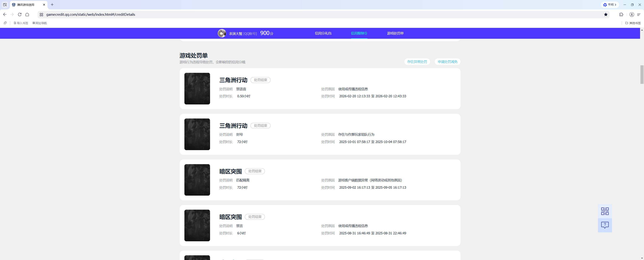The height and width of the screenshot is (260, 644).
Task: Click the 暗区突围 title on the 匹配隔离 card
Action: (230, 171)
